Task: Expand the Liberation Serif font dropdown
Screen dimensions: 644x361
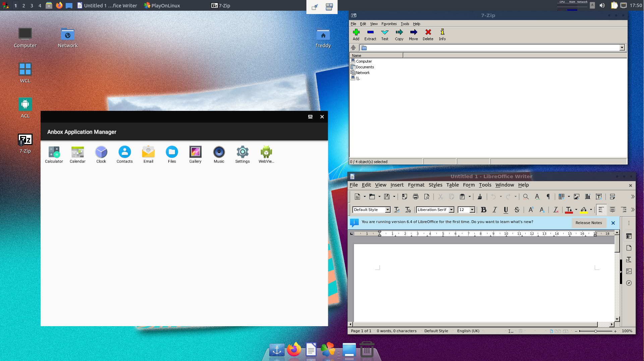Action: point(452,210)
